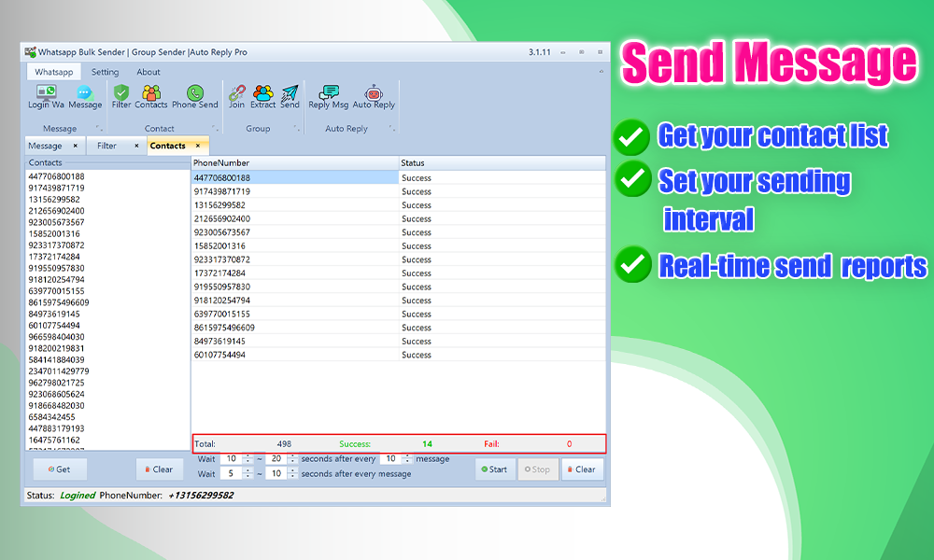Switch to the Setting ribbon tab
The image size is (934, 560).
pyautogui.click(x=105, y=72)
